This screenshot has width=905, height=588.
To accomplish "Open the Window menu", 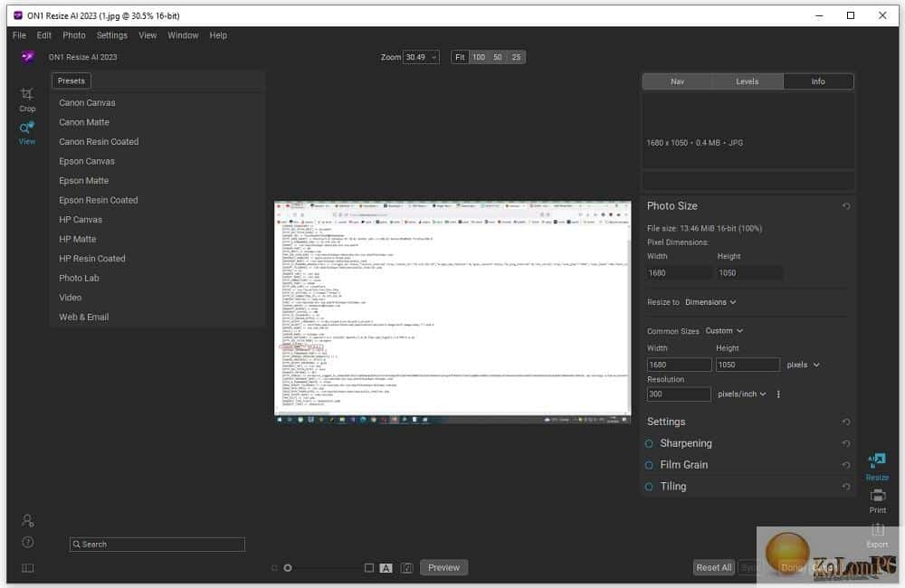I will (183, 35).
